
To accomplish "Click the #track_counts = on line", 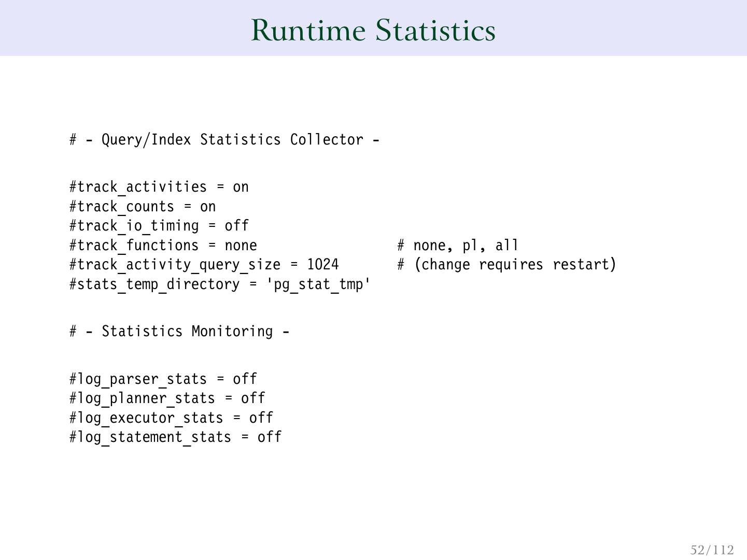I will [x=143, y=207].
